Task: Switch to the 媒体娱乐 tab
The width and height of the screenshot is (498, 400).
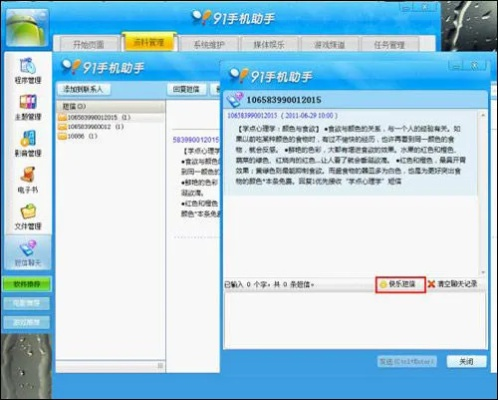Action: tap(269, 44)
